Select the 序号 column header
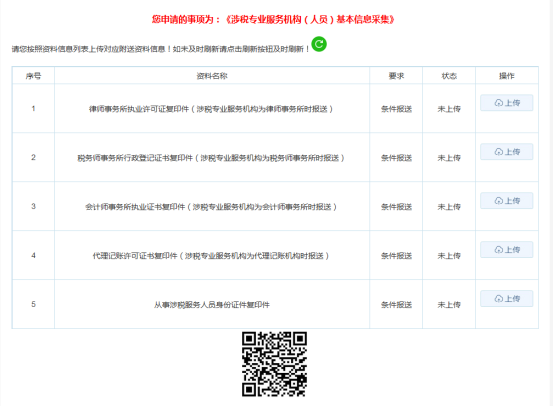This screenshot has height=406, width=554. 33,76
